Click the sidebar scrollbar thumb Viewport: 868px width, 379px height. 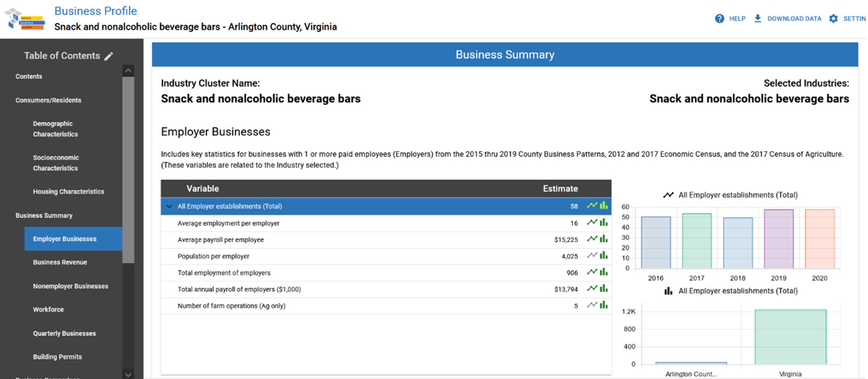[x=128, y=169]
